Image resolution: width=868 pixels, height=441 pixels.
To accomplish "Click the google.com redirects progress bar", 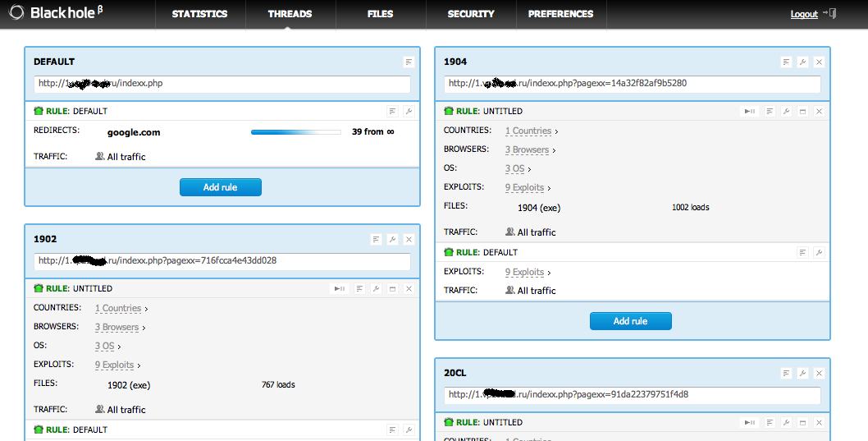I will tap(295, 131).
